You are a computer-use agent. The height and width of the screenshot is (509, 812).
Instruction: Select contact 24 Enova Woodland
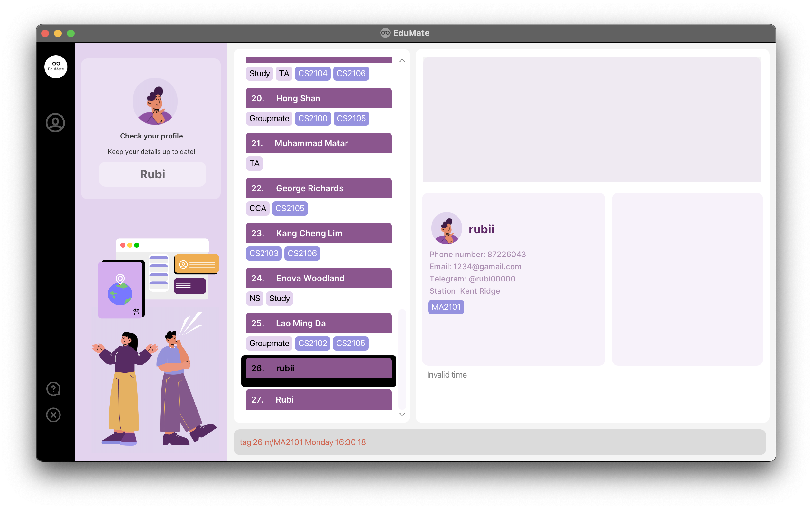(x=318, y=278)
